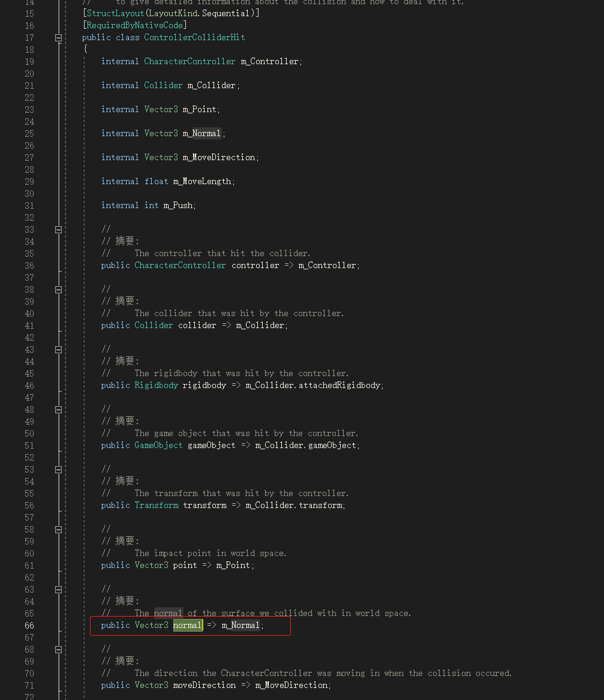Click m_Push field on line 31
Screen dimensions: 604x700
(178, 205)
